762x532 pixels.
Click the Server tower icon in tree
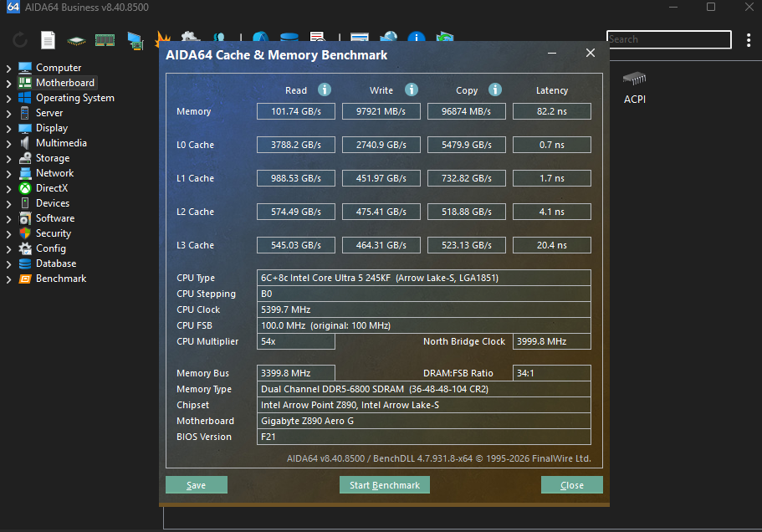point(25,113)
